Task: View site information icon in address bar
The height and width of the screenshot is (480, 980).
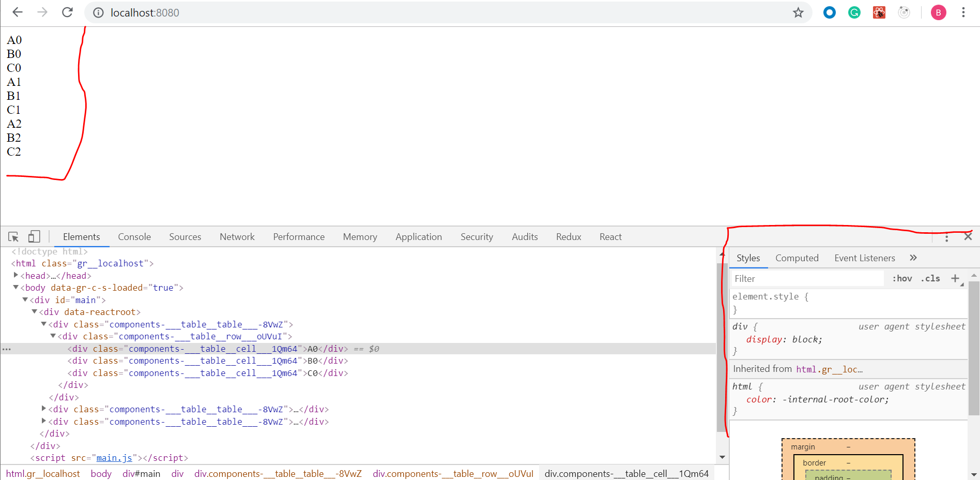Action: point(98,13)
